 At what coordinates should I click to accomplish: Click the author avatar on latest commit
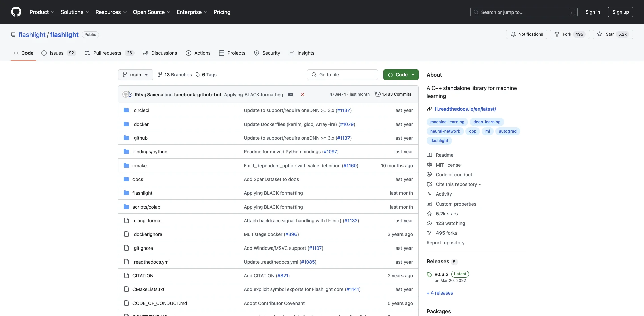[126, 95]
